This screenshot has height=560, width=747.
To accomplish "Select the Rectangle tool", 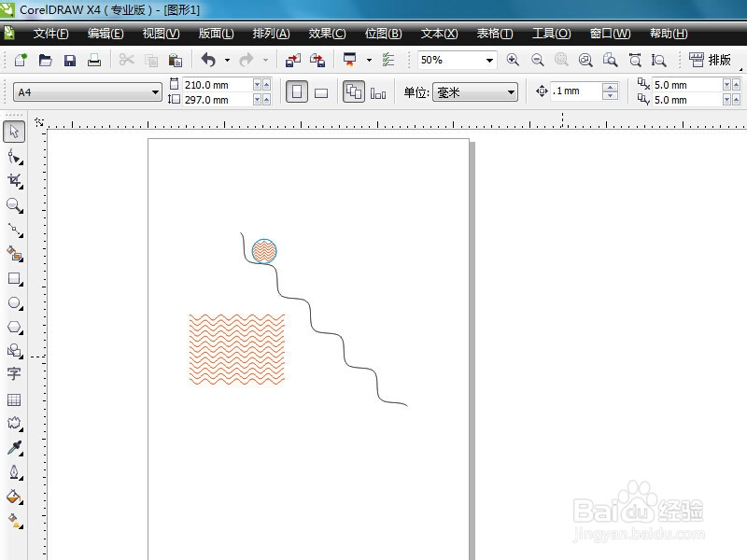I will [14, 279].
